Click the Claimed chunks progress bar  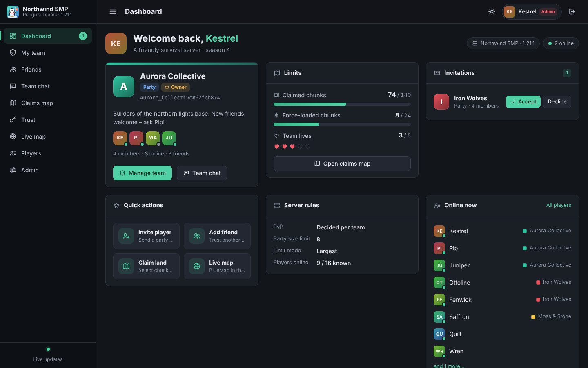[x=342, y=104]
